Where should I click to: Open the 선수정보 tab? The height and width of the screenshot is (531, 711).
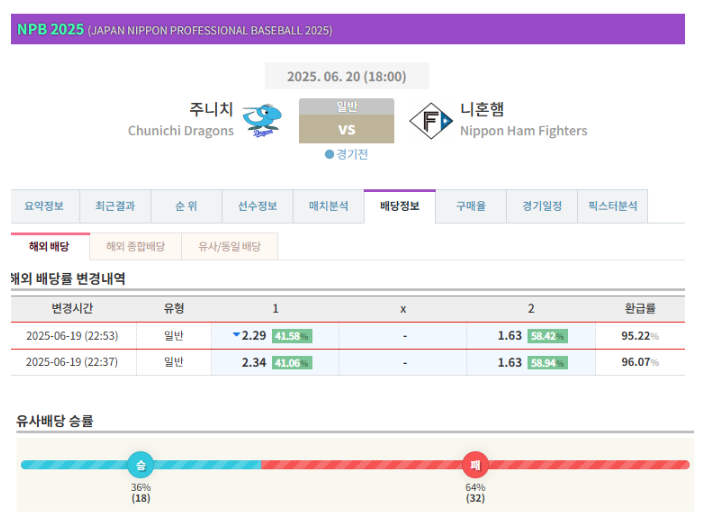pos(258,206)
